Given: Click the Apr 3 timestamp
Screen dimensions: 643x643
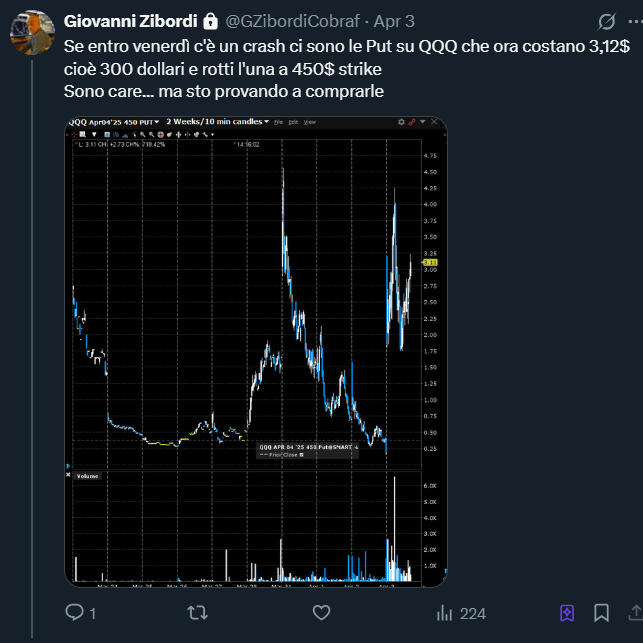Looking at the screenshot, I should point(394,21).
